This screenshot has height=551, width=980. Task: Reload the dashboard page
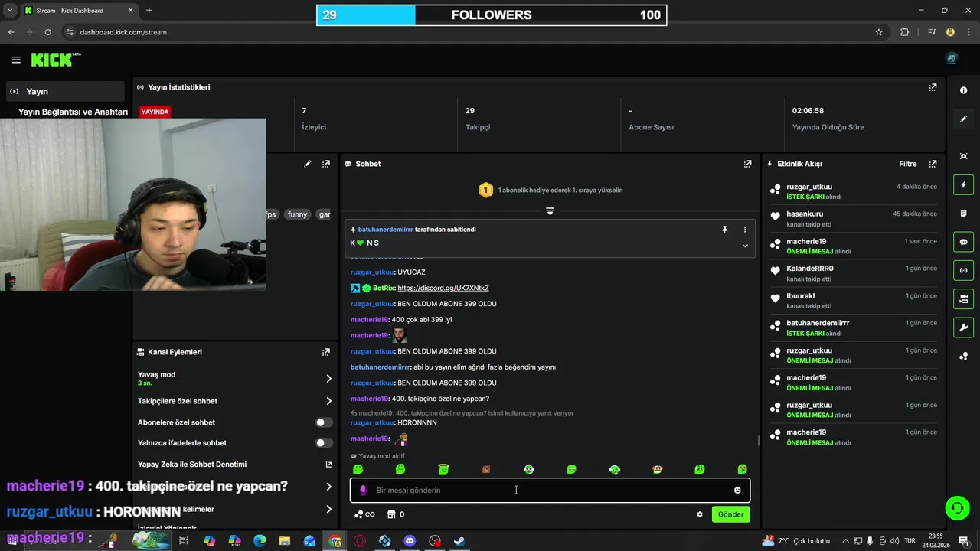[x=48, y=32]
